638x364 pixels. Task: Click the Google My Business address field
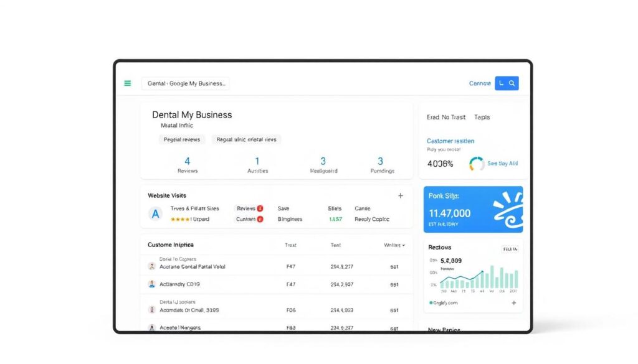pos(186,83)
